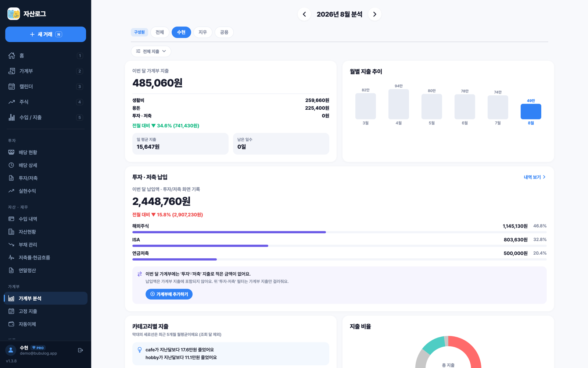Click the 투자/저축 document icon
This screenshot has width=588, height=368.
11,178
